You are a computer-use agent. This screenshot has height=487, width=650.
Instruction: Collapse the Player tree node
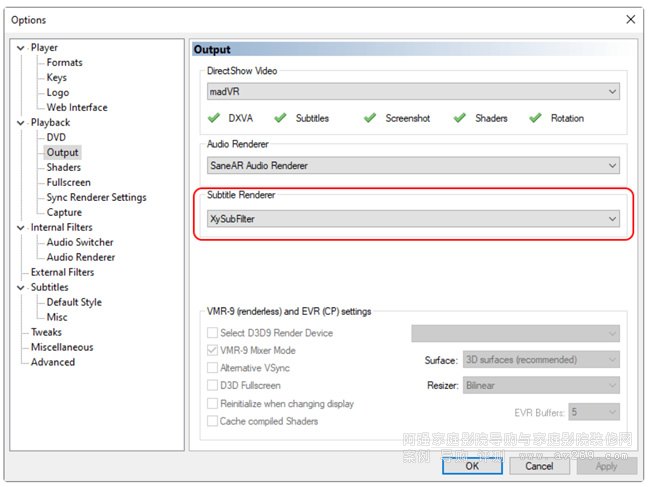(21, 48)
